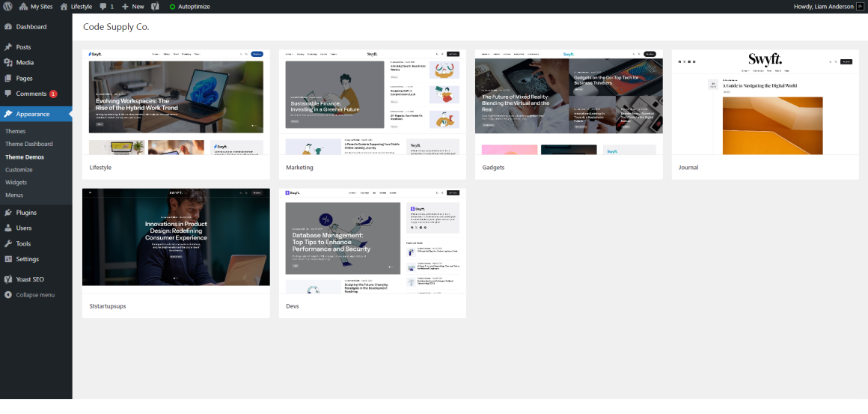Click the Tools wrench icon
The width and height of the screenshot is (868, 414).
8,243
